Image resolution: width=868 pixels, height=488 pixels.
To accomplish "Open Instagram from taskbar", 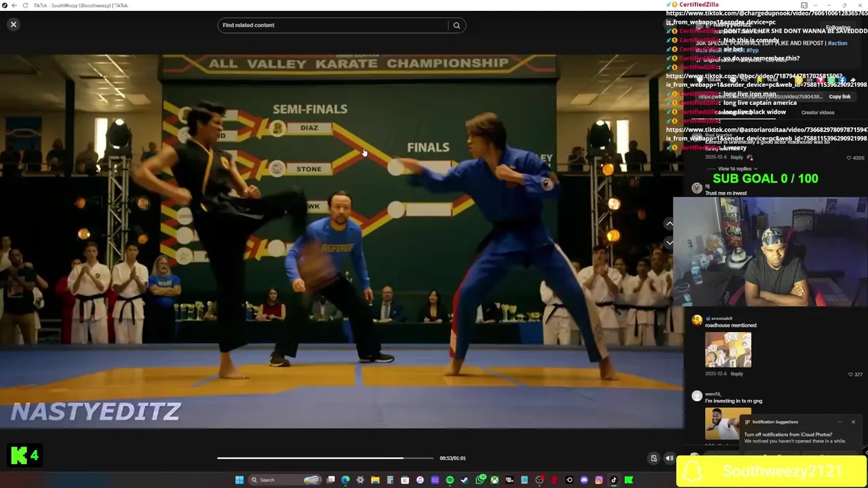I will coord(599,480).
